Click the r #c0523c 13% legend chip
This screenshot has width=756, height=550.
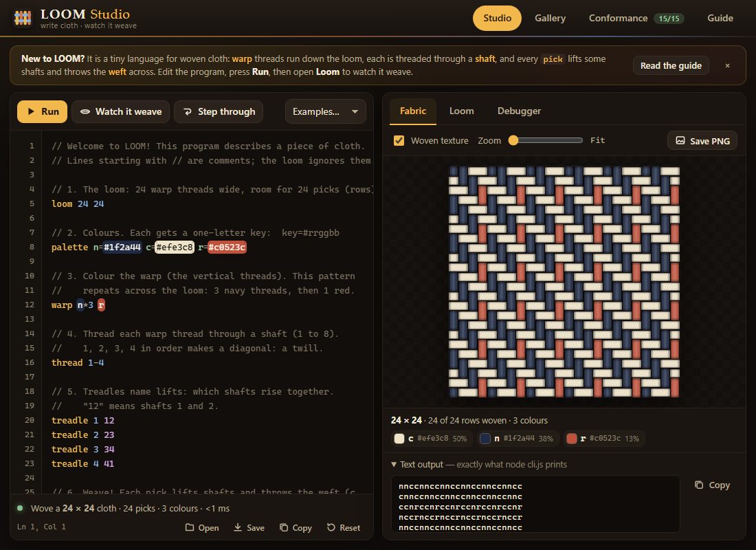(603, 438)
